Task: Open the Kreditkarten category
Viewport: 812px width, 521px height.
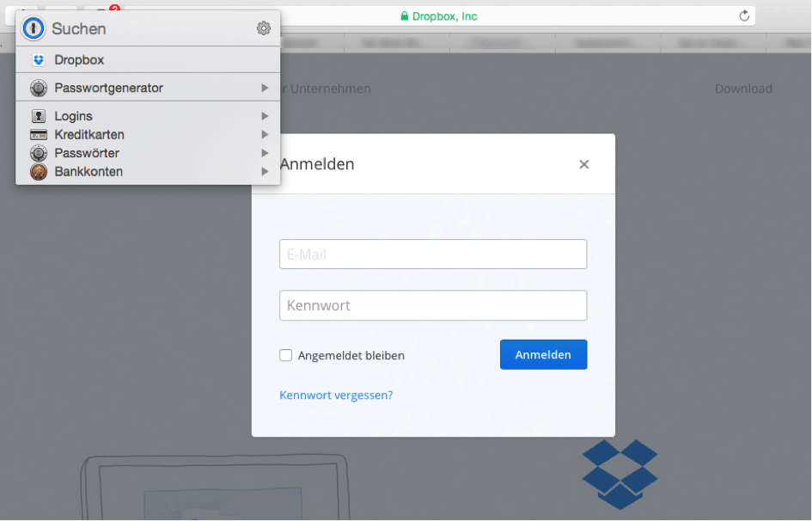Action: [148, 135]
